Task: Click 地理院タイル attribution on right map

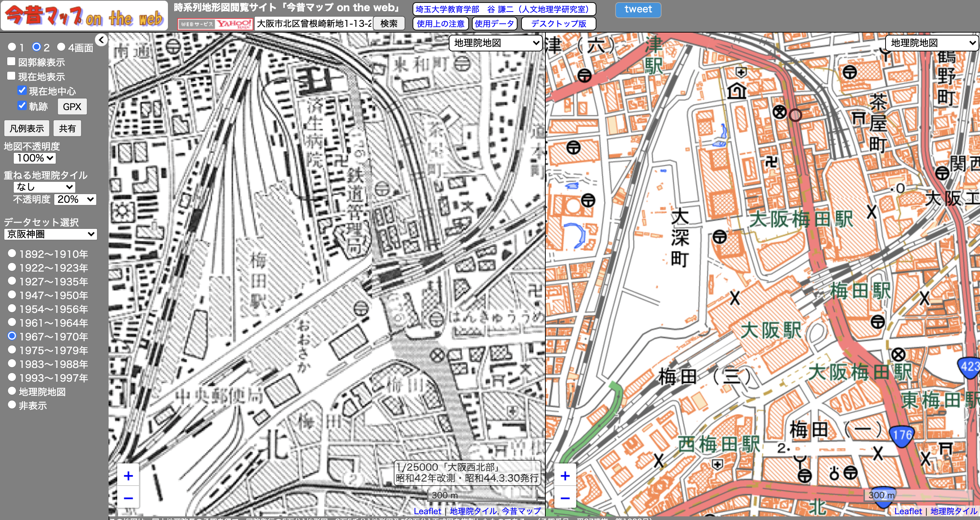Action: pos(954,511)
